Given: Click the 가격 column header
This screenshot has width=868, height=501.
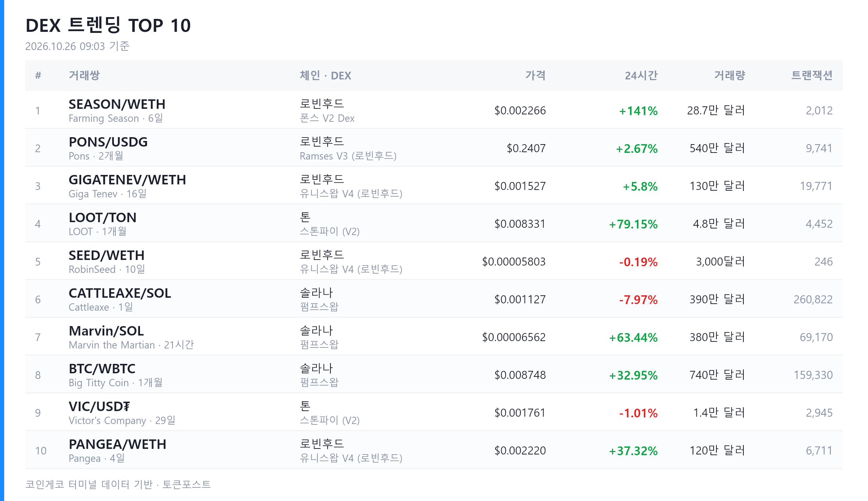Looking at the screenshot, I should 535,75.
